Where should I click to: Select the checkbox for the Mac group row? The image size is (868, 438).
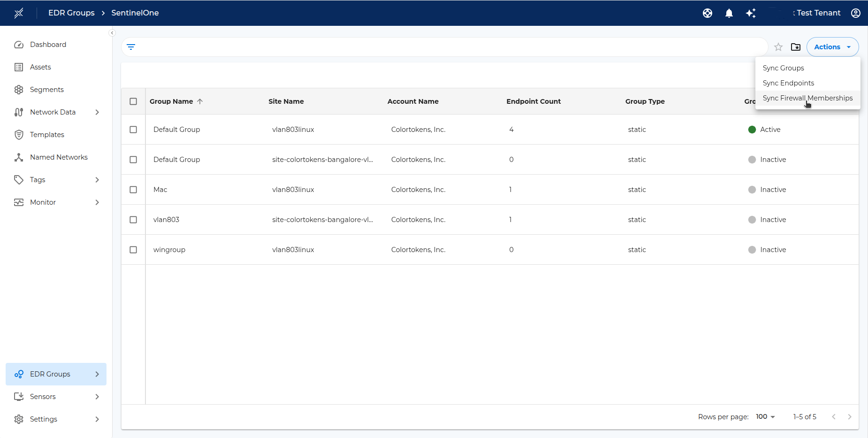pyautogui.click(x=133, y=189)
